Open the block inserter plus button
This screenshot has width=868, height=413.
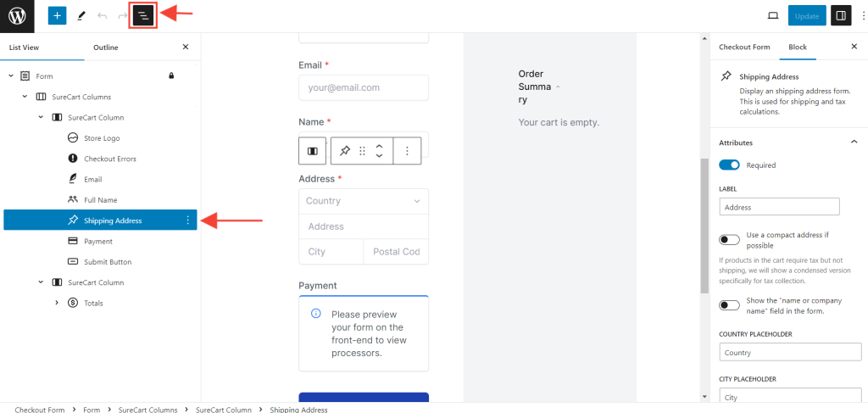[57, 16]
